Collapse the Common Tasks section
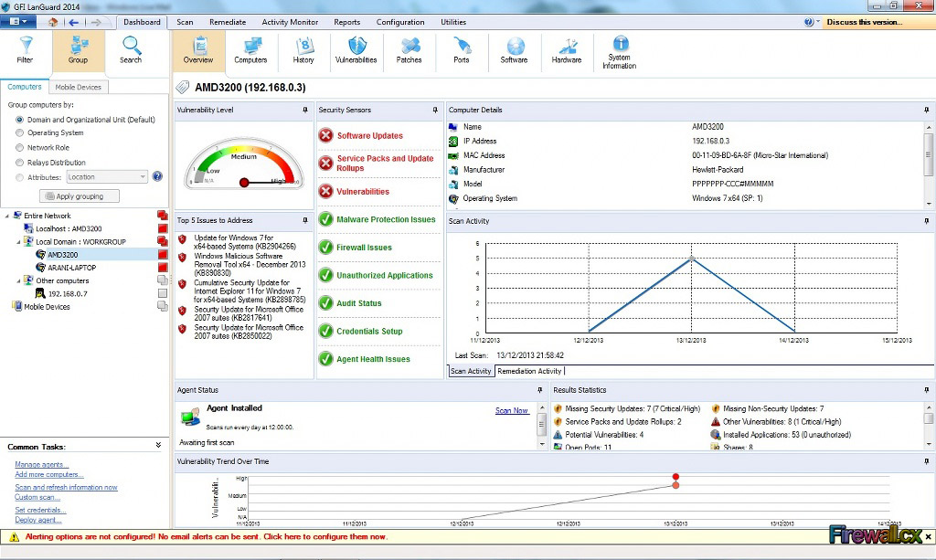Screen dimensions: 936x560 point(158,445)
